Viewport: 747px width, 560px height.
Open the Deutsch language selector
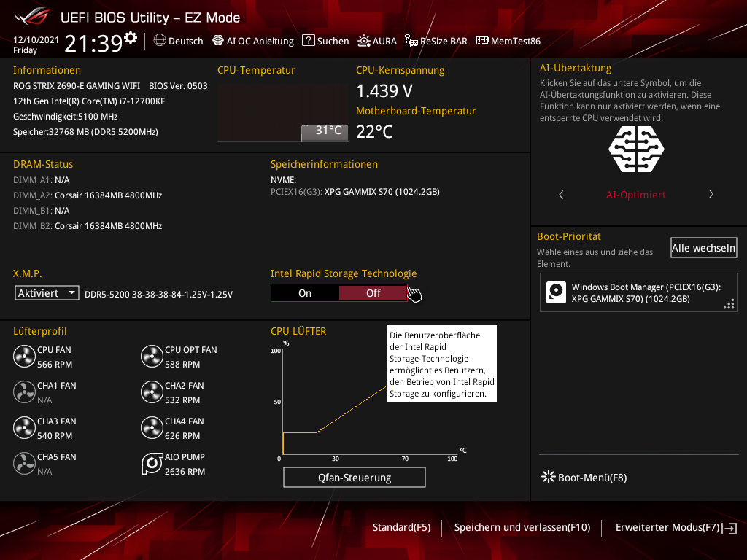point(178,41)
